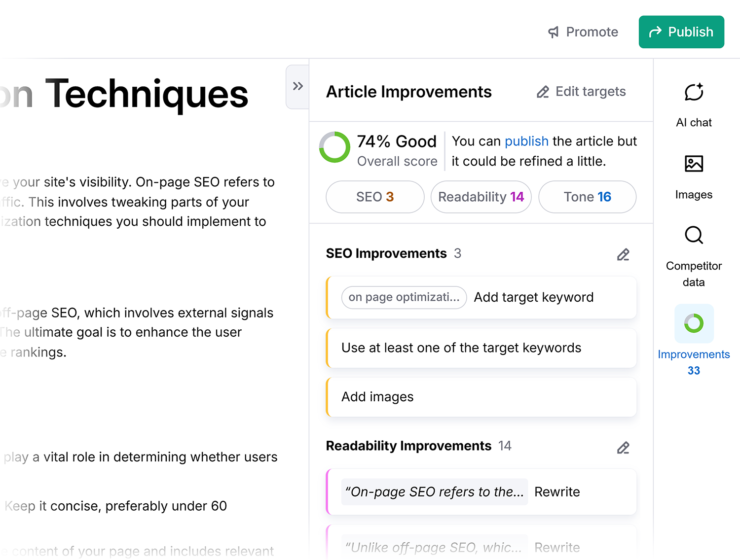Select the Readability 14 tab
Viewport: 740px width, 560px height.
[481, 197]
